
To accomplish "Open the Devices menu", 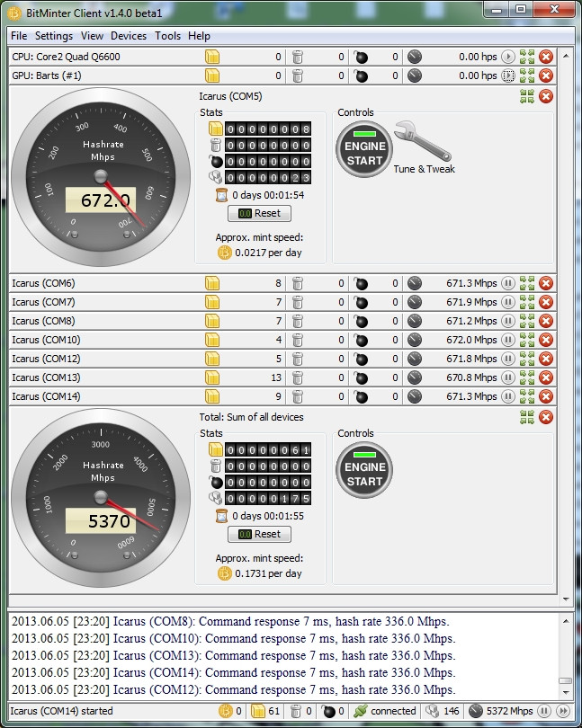I will (x=129, y=36).
